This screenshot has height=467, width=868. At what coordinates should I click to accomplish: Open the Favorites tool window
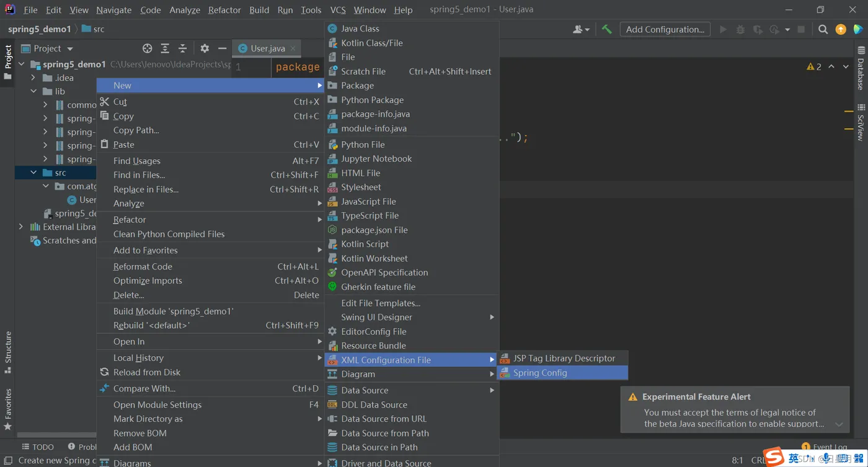[7, 409]
